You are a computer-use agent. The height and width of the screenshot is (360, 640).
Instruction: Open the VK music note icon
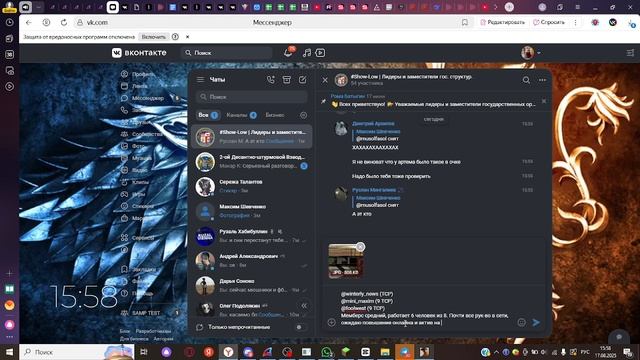[x=307, y=53]
